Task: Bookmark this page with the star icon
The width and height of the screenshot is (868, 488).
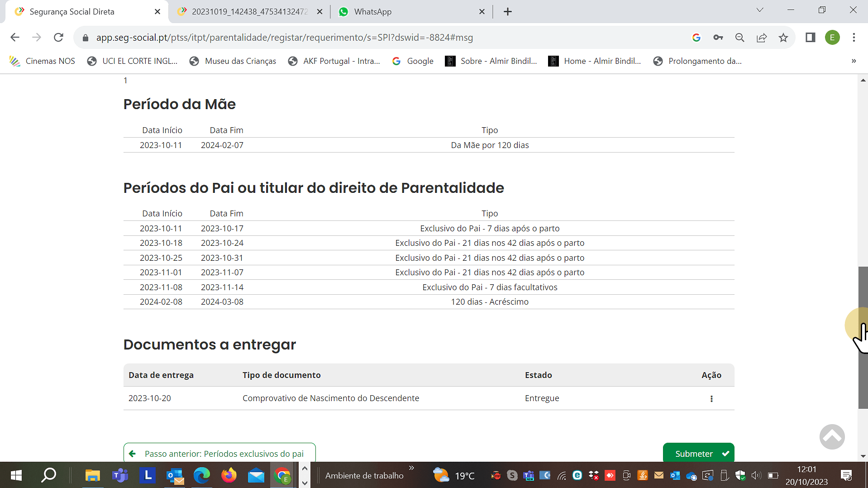Action: coord(783,38)
